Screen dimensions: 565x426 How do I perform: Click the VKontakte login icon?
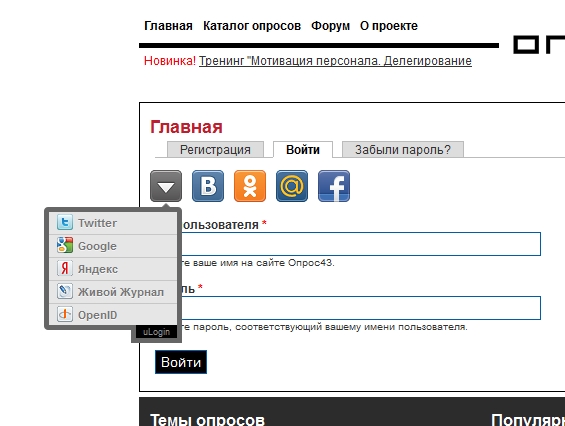pyautogui.click(x=208, y=186)
